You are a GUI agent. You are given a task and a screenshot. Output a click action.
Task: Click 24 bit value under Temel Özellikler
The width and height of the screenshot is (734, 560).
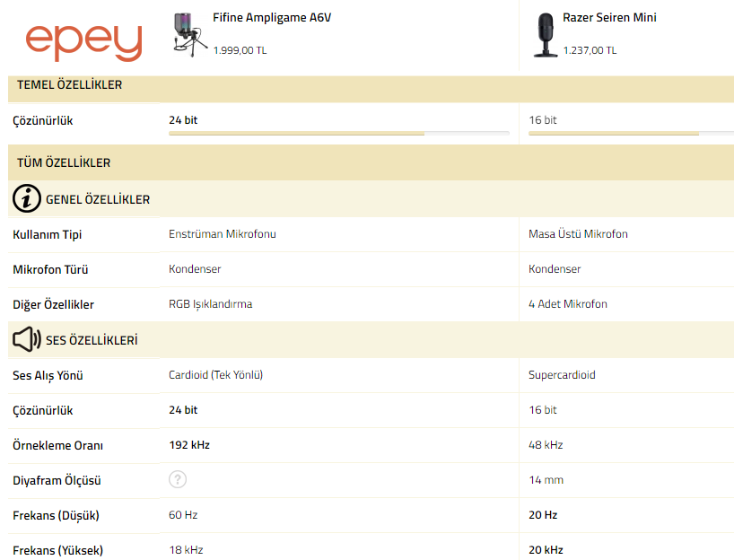point(183,120)
